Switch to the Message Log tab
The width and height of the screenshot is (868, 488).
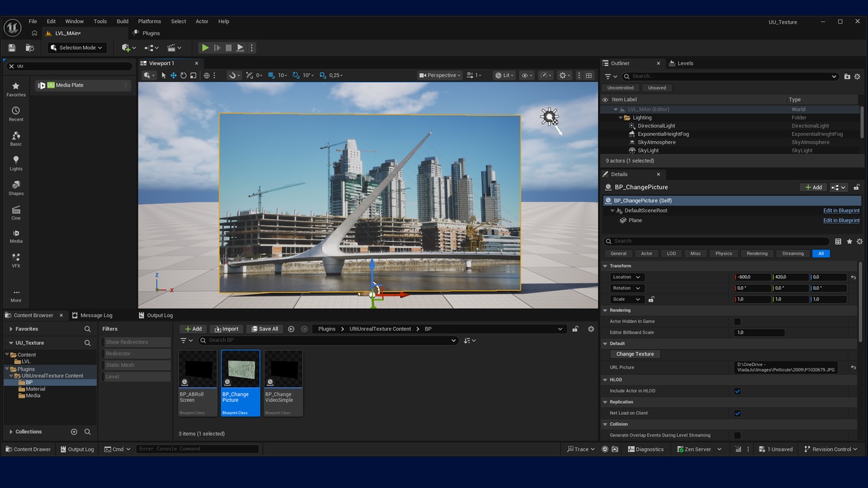92,315
